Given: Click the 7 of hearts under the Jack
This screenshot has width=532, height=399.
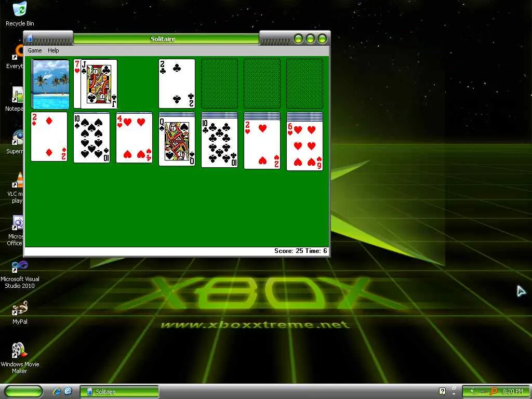Looking at the screenshot, I should click(77, 84).
